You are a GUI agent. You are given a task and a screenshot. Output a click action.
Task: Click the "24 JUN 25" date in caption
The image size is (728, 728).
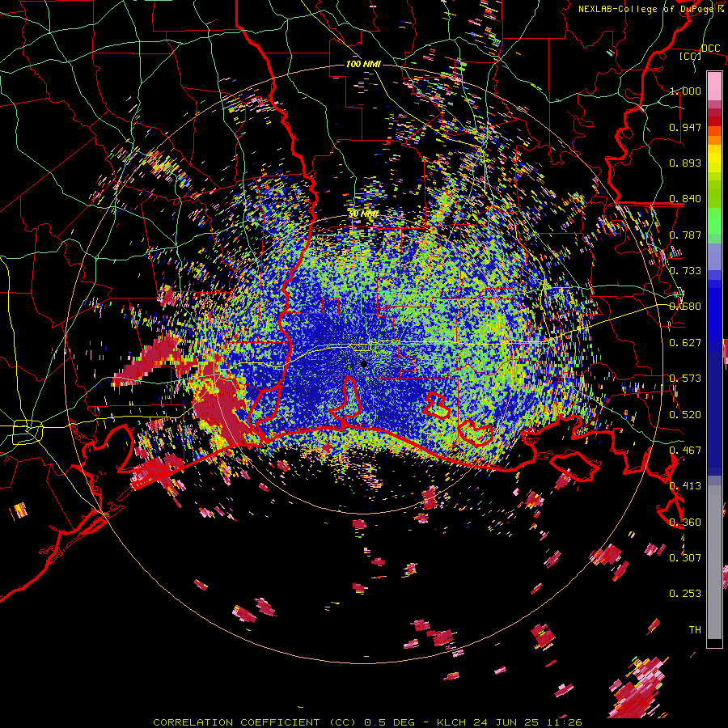[506, 722]
